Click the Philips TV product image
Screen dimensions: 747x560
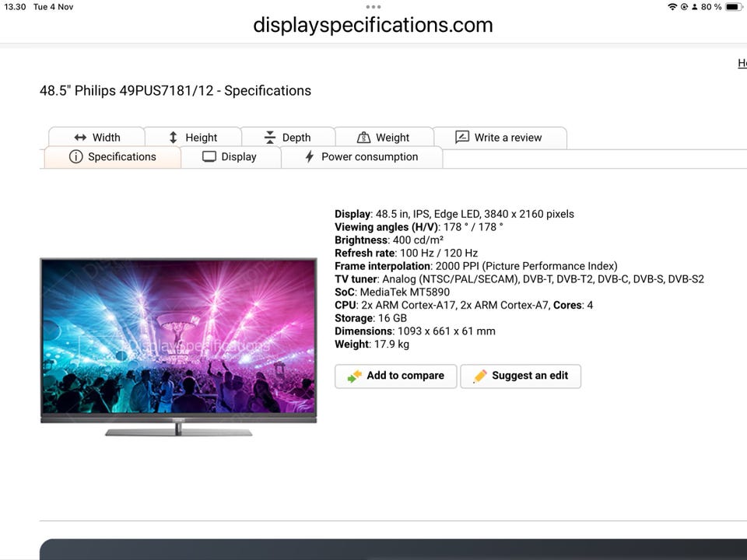coord(178,347)
